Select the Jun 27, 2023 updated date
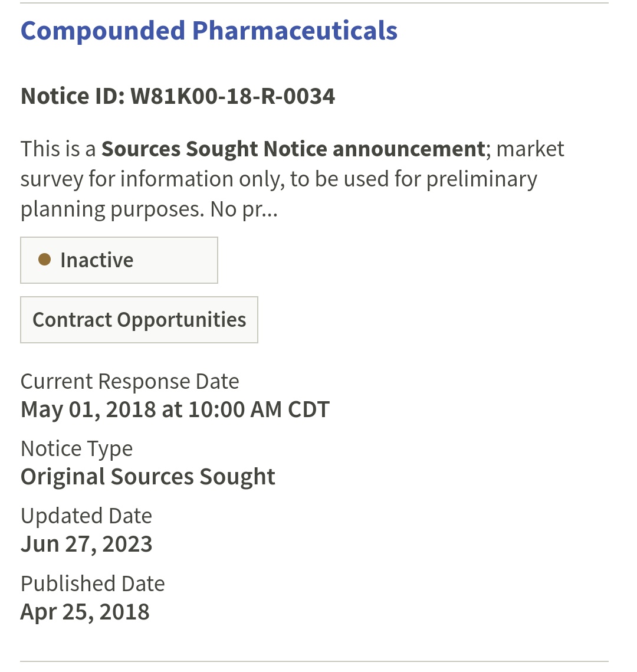Viewport: 637px width, 672px height. click(x=86, y=544)
